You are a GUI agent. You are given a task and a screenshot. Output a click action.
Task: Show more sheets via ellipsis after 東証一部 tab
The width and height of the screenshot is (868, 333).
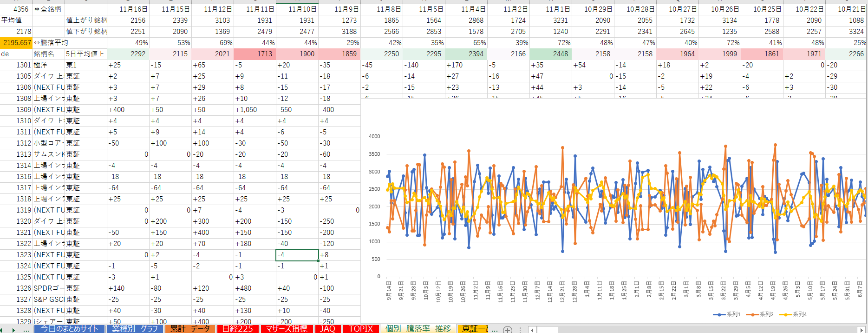click(495, 329)
